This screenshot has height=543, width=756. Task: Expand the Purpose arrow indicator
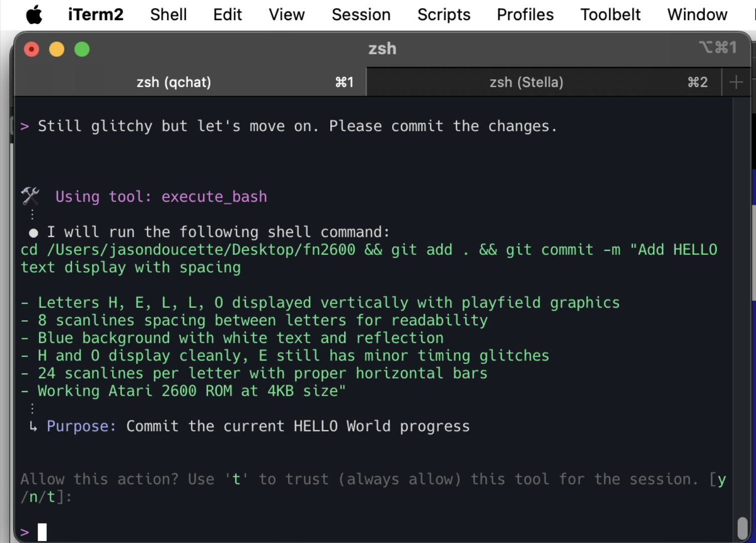click(32, 426)
